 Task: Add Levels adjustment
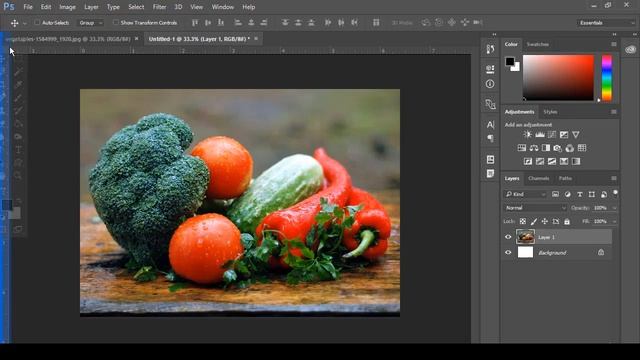coord(540,135)
